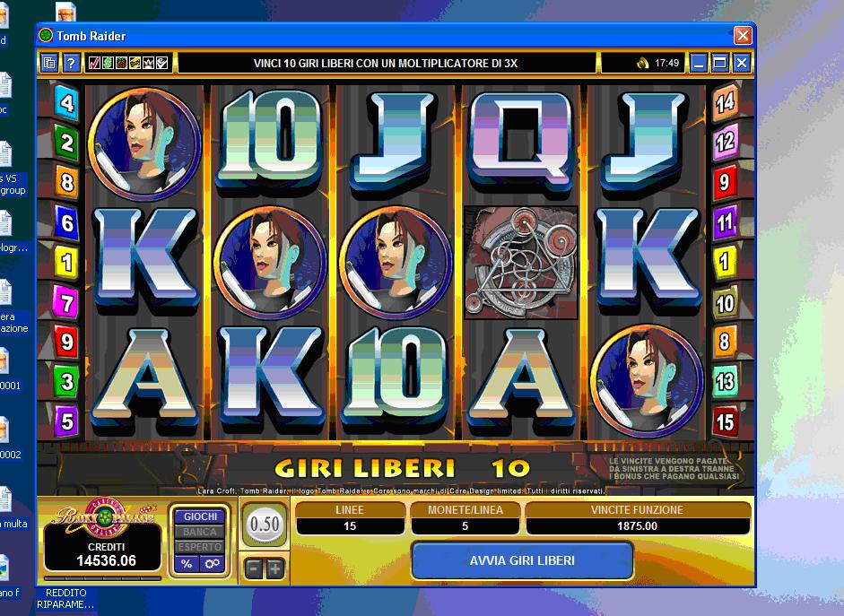Click the red gift box icon
The height and width of the screenshot is (616, 844).
(x=121, y=64)
